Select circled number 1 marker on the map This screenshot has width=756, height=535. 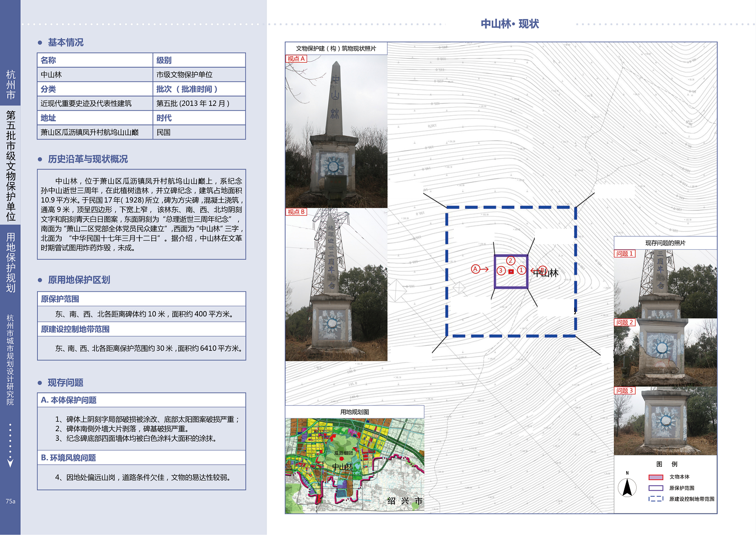click(521, 270)
